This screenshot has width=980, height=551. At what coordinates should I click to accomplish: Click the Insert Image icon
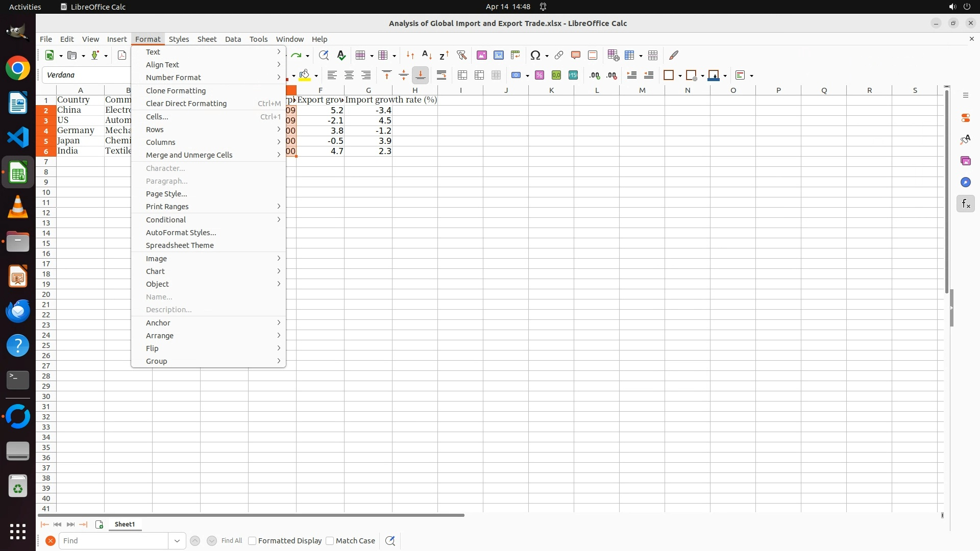(481, 55)
